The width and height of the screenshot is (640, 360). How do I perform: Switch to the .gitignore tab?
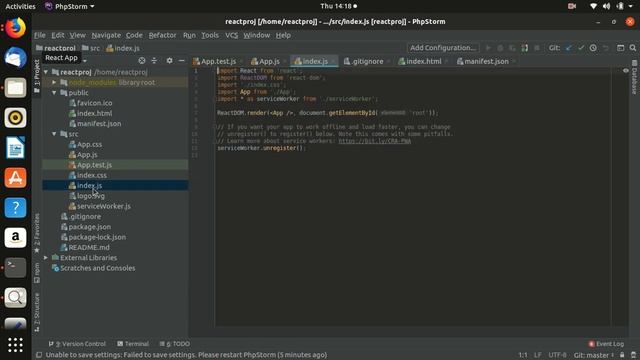[x=367, y=61]
